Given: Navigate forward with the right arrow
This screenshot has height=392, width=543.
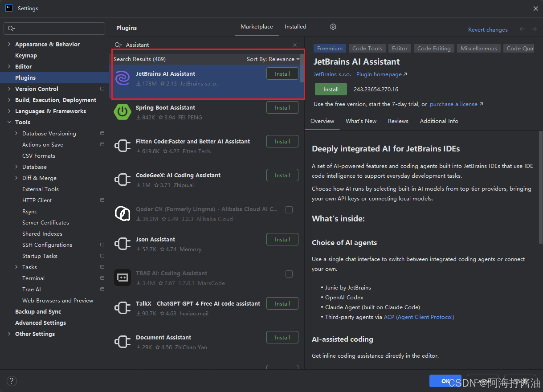Looking at the screenshot, I should pos(534,29).
